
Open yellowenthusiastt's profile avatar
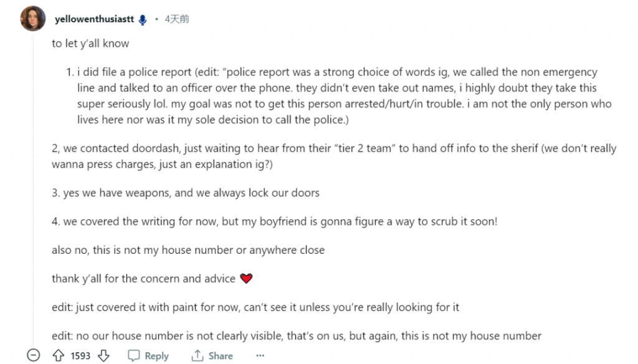click(33, 19)
